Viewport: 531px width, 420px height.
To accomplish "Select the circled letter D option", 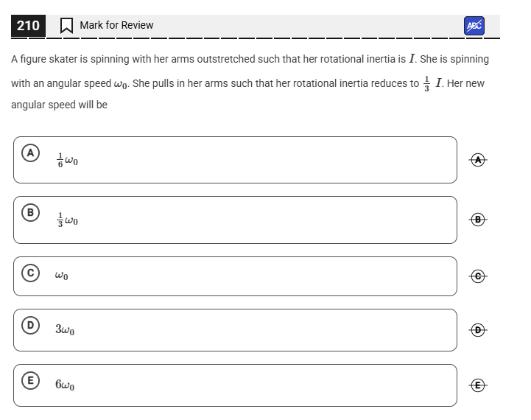I will click(x=30, y=325).
